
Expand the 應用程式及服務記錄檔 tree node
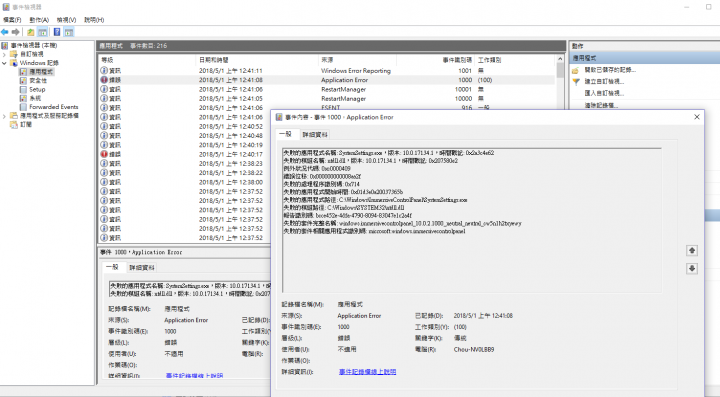tap(5, 116)
